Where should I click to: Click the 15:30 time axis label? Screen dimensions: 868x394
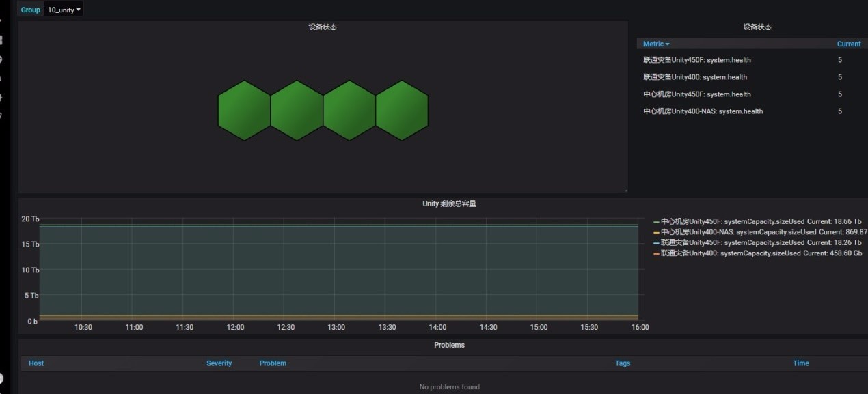pos(589,327)
